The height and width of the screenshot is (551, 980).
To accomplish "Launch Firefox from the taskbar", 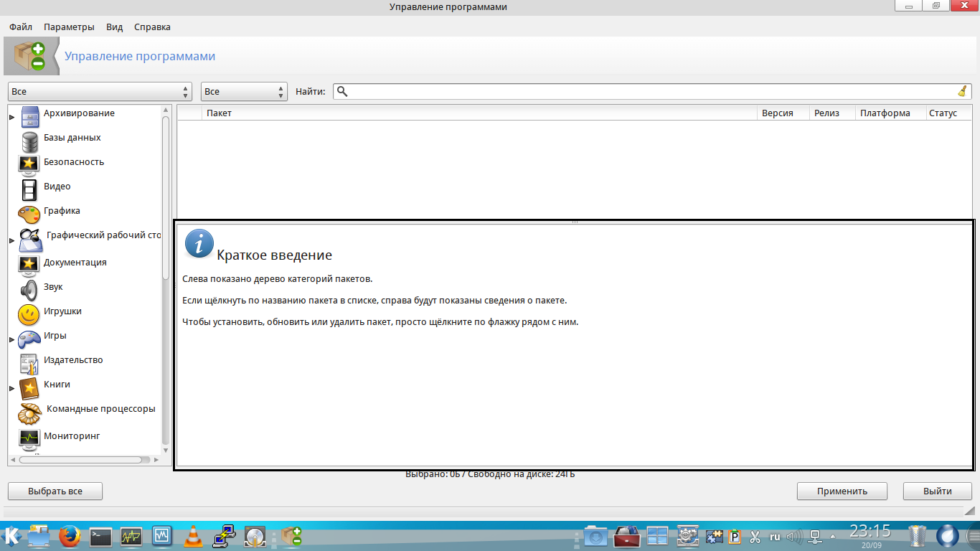I will [x=69, y=536].
